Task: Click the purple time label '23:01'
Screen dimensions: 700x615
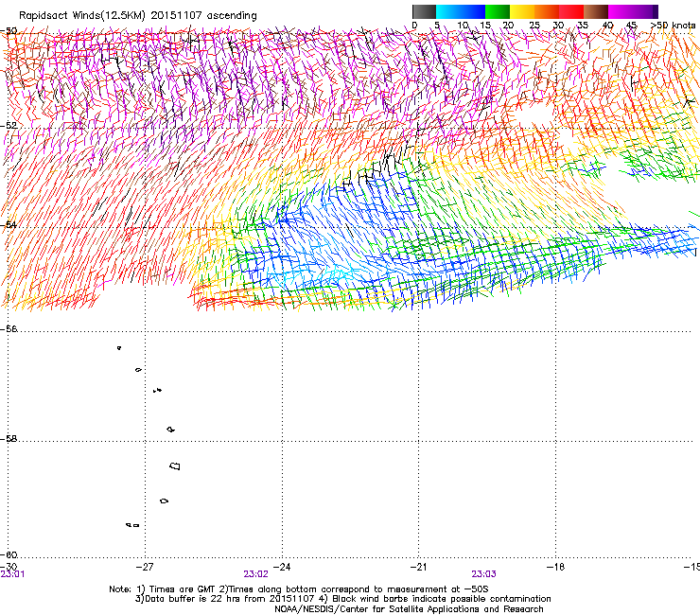Action: (x=12, y=574)
